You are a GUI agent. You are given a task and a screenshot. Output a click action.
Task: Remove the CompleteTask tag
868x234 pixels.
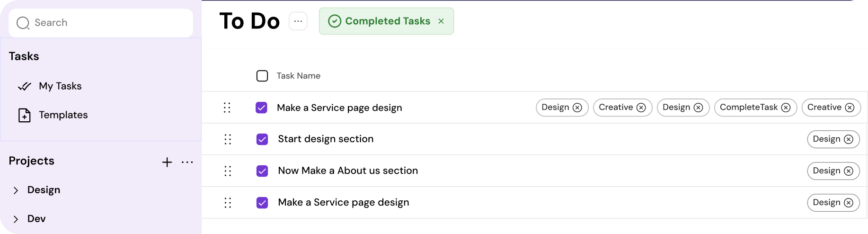[x=786, y=108]
